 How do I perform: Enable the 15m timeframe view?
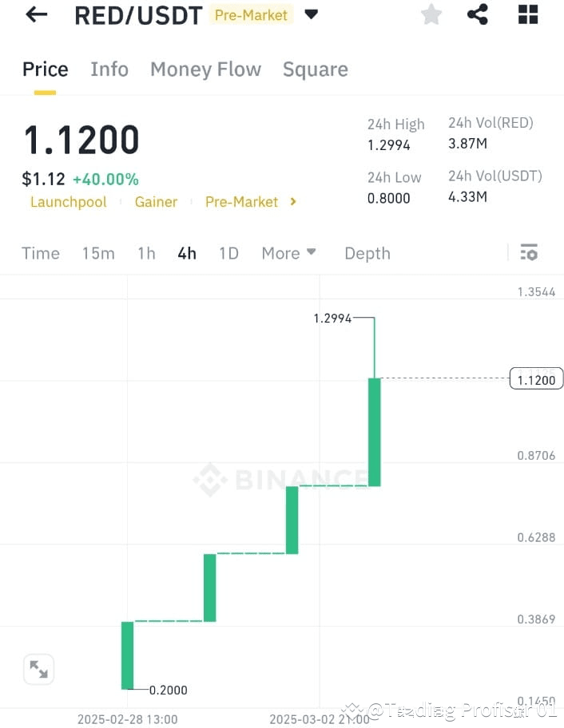[98, 252]
